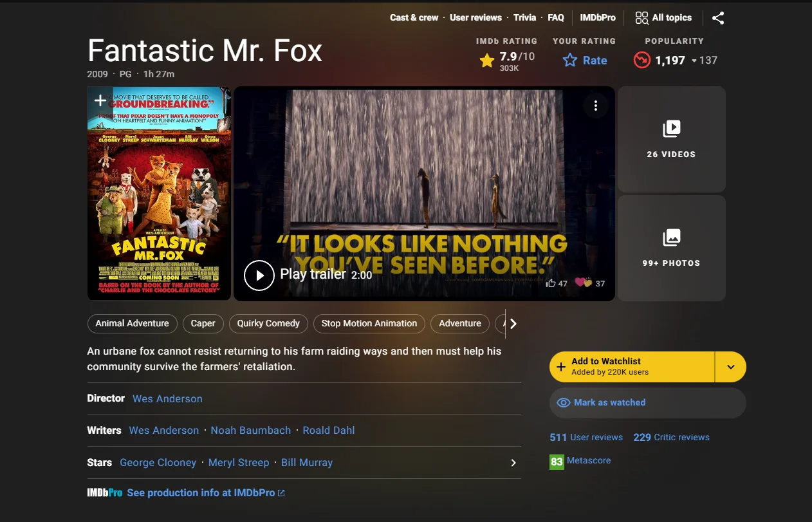The width and height of the screenshot is (812, 522).
Task: Open director Wes Anderson's page
Action: pos(167,398)
